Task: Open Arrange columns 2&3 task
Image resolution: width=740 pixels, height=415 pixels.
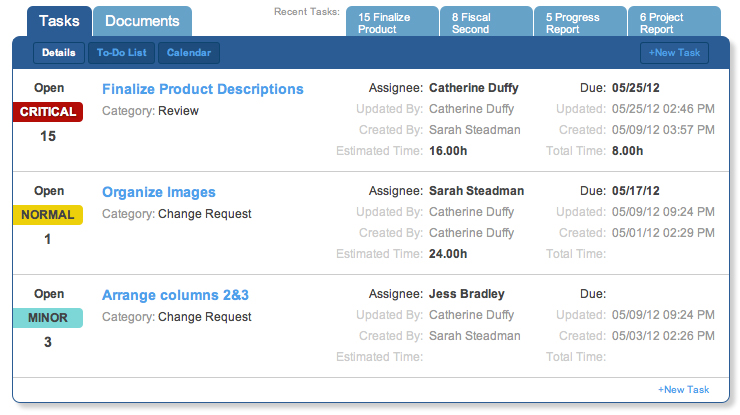Action: (175, 295)
